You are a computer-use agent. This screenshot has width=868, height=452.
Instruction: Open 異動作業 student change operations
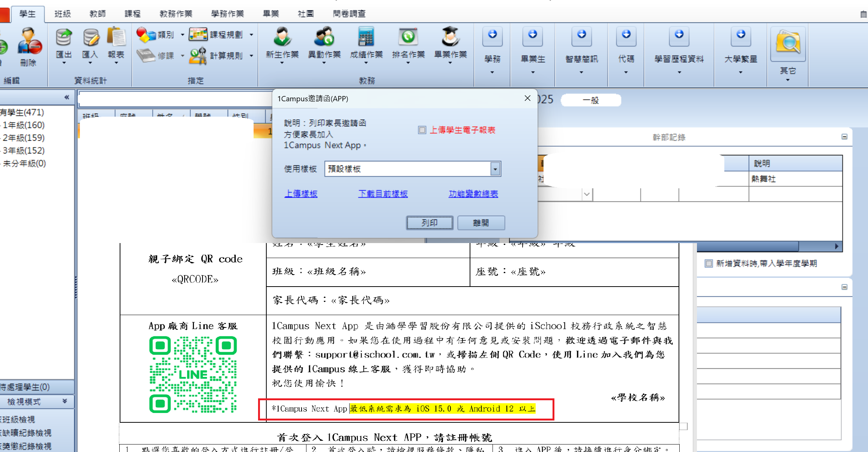[x=324, y=36]
